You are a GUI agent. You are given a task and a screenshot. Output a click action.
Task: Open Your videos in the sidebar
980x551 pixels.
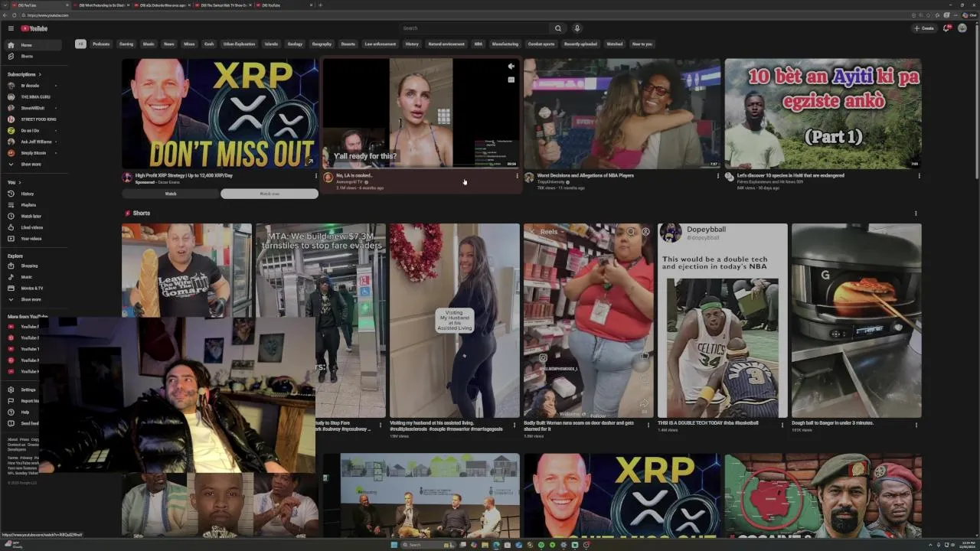coord(32,239)
